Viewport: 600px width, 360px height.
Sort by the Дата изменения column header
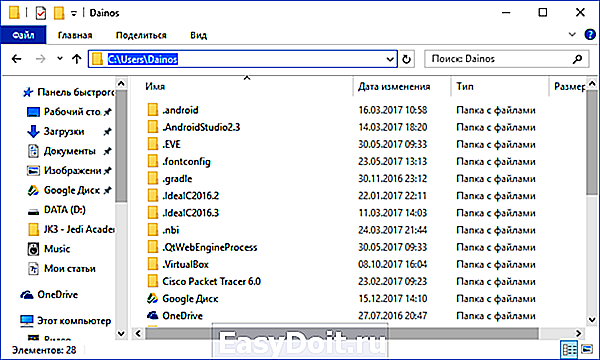tap(394, 86)
